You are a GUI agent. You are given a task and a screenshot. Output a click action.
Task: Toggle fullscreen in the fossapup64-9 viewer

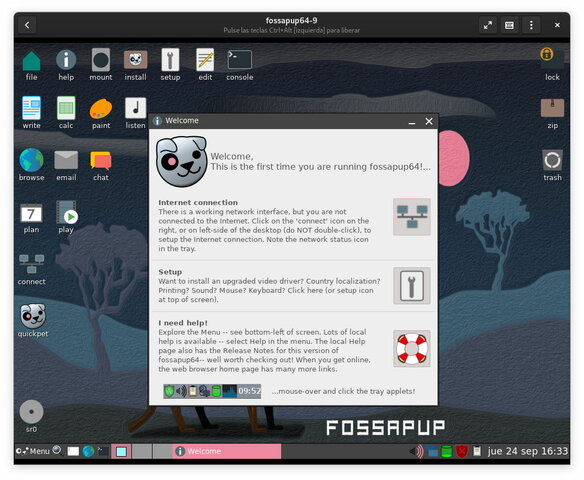pyautogui.click(x=488, y=25)
